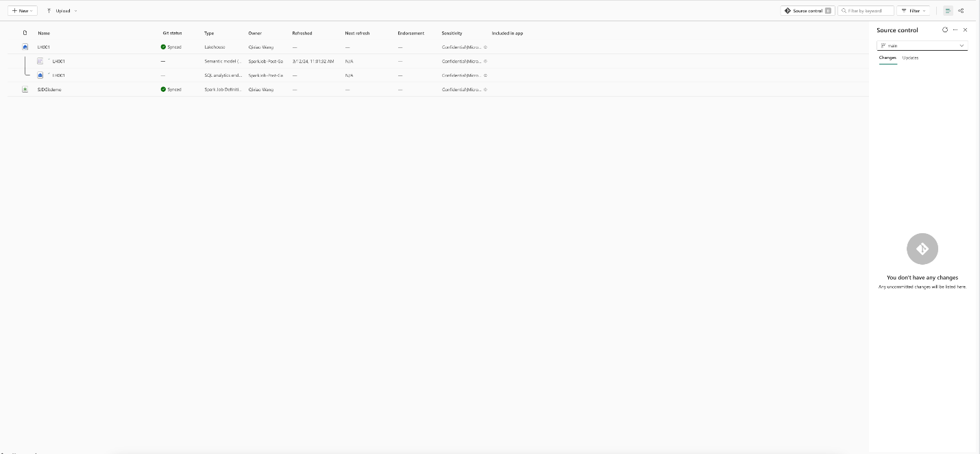The height and width of the screenshot is (454, 980).
Task: Open the New item dropdown
Action: [x=22, y=11]
